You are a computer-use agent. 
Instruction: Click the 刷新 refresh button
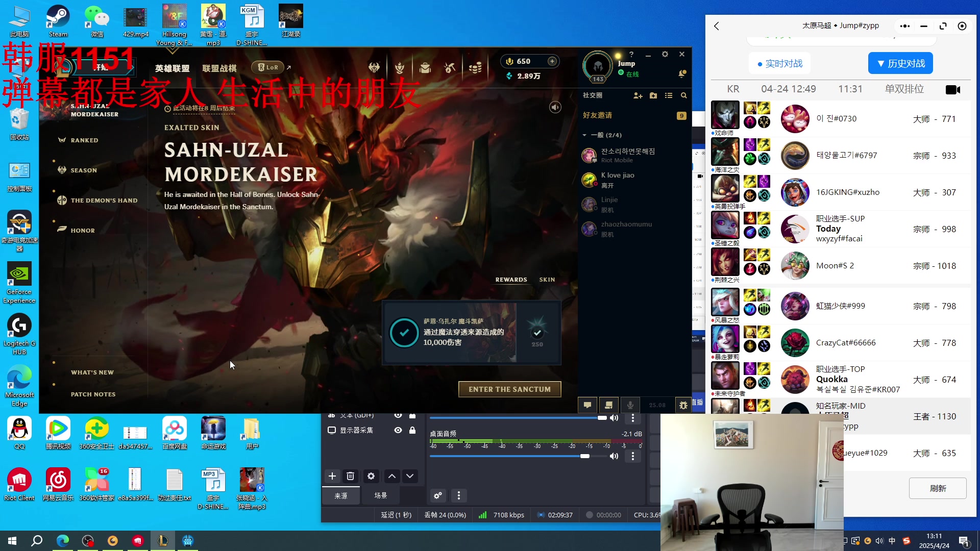pos(938,488)
